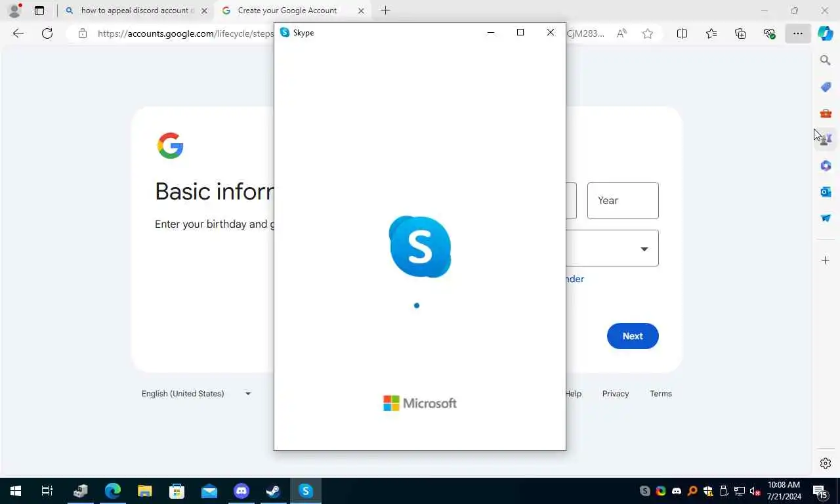Open network status tray icon
The height and width of the screenshot is (504, 840).
click(x=740, y=491)
